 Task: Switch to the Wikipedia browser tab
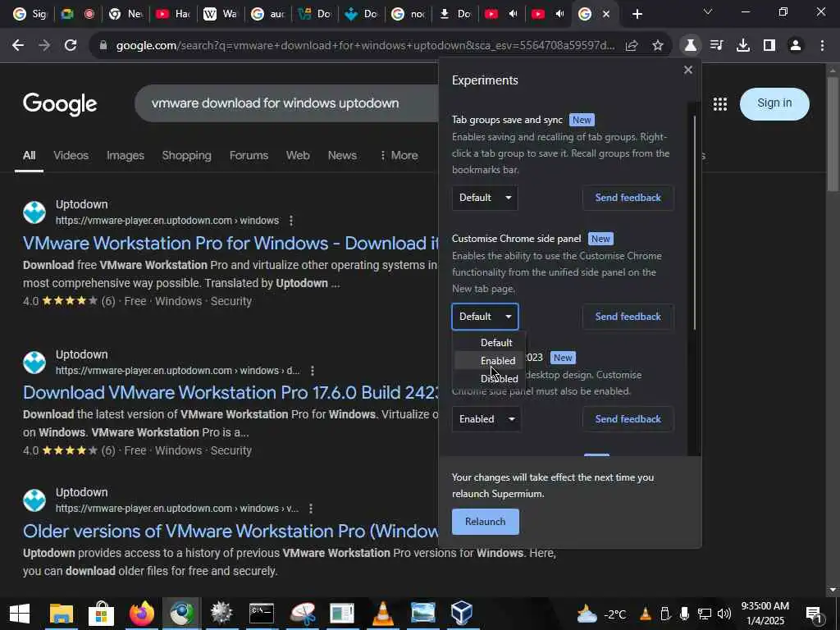220,14
